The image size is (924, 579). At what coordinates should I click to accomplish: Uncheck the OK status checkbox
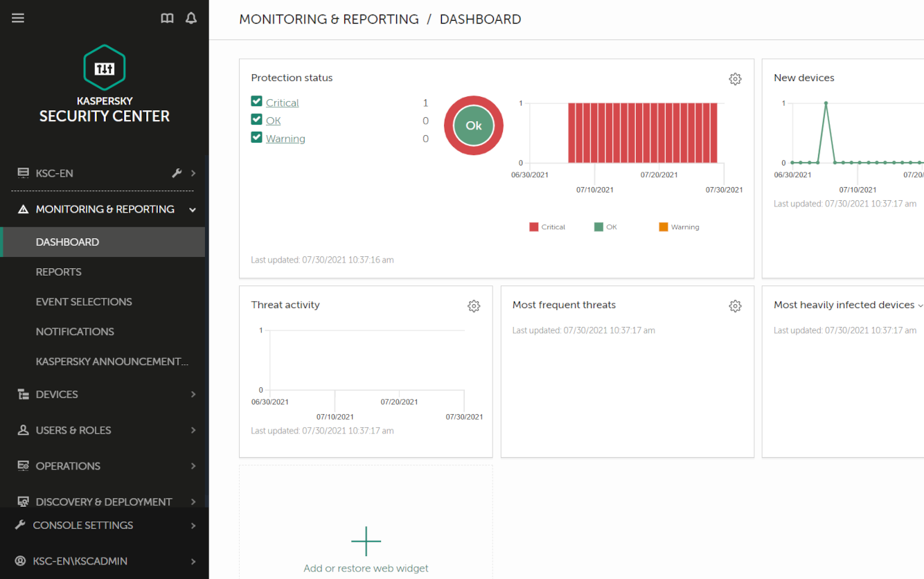click(x=257, y=120)
